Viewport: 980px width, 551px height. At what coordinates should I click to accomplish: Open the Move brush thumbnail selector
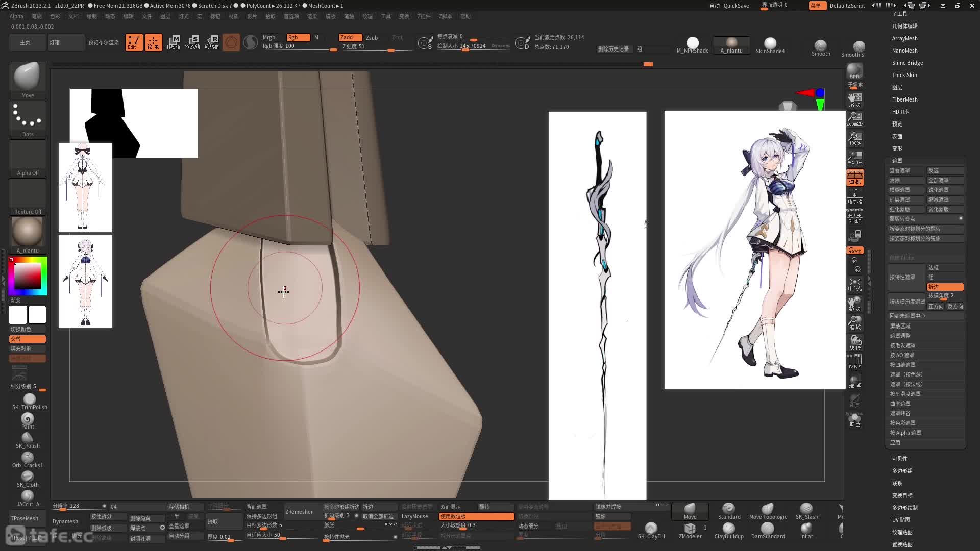pyautogui.click(x=28, y=80)
